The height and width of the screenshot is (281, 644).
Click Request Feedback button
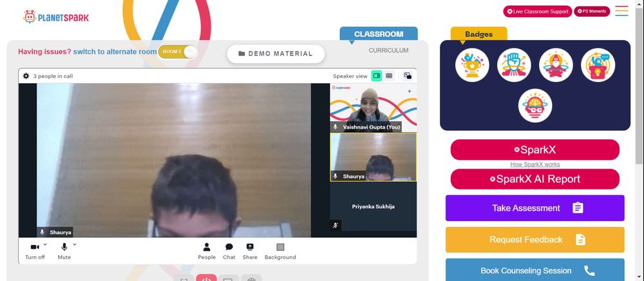(535, 240)
